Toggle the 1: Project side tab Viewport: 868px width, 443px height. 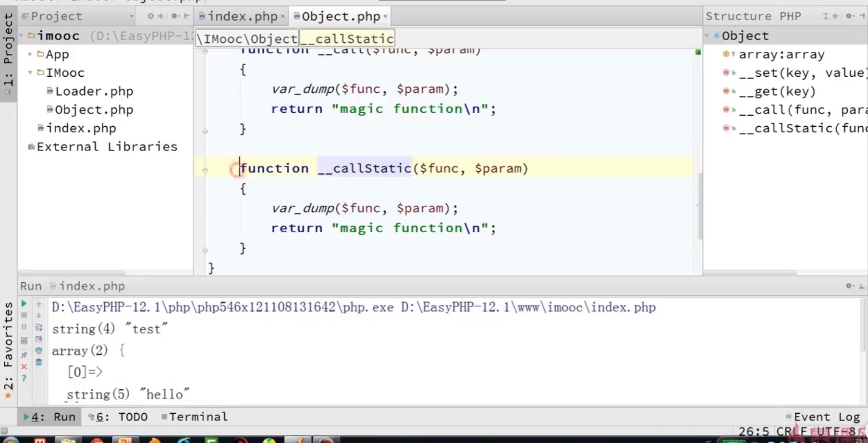tap(8, 54)
